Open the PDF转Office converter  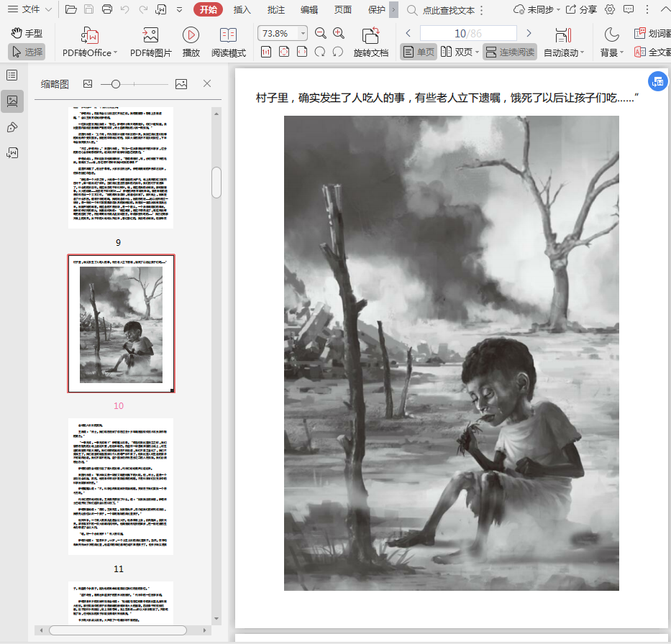[90, 42]
